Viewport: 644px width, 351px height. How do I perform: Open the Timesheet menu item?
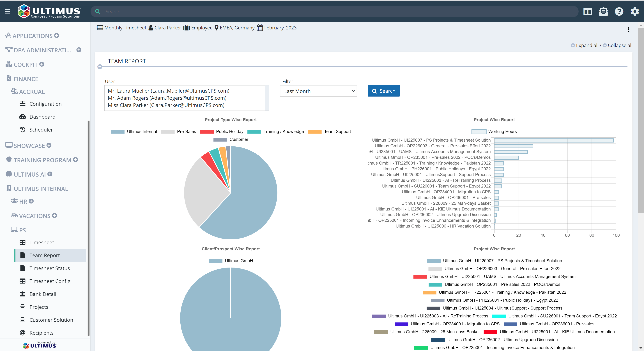pyautogui.click(x=50, y=242)
